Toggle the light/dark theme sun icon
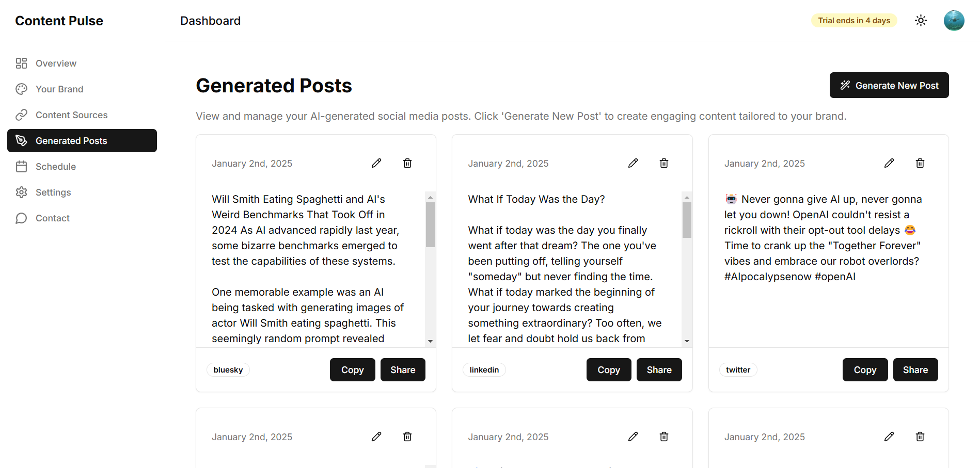Screen dimensions: 980x468 point(921,20)
